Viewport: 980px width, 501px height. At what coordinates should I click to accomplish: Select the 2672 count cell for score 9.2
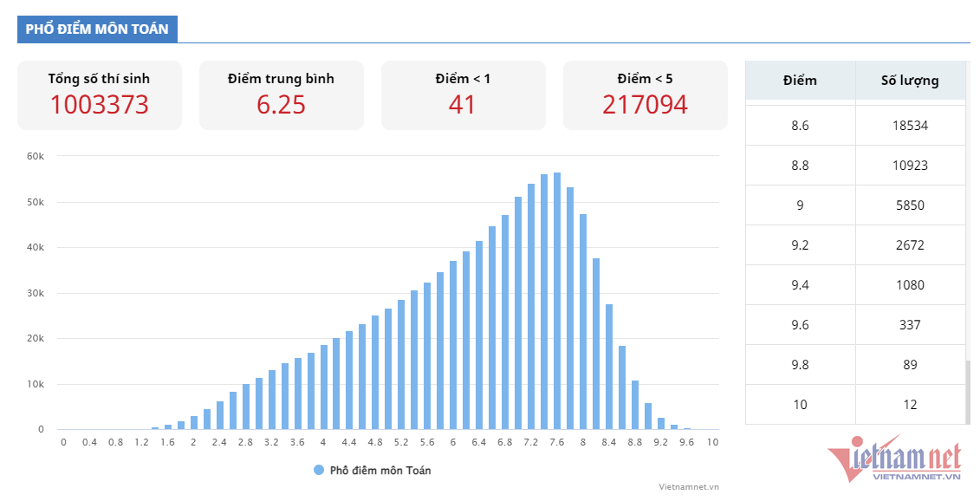(909, 245)
